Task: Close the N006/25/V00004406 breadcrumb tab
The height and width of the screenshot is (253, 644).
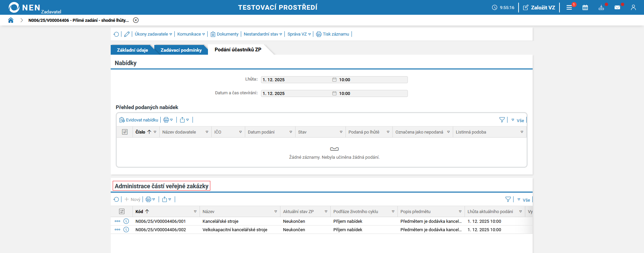Action: click(x=136, y=20)
